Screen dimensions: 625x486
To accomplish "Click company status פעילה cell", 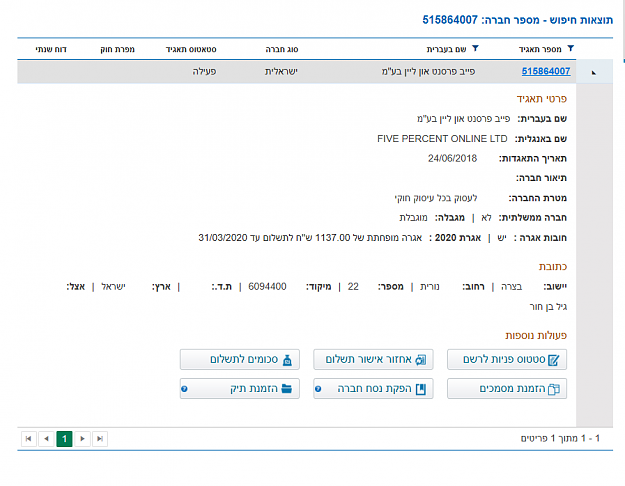I will tap(204, 72).
